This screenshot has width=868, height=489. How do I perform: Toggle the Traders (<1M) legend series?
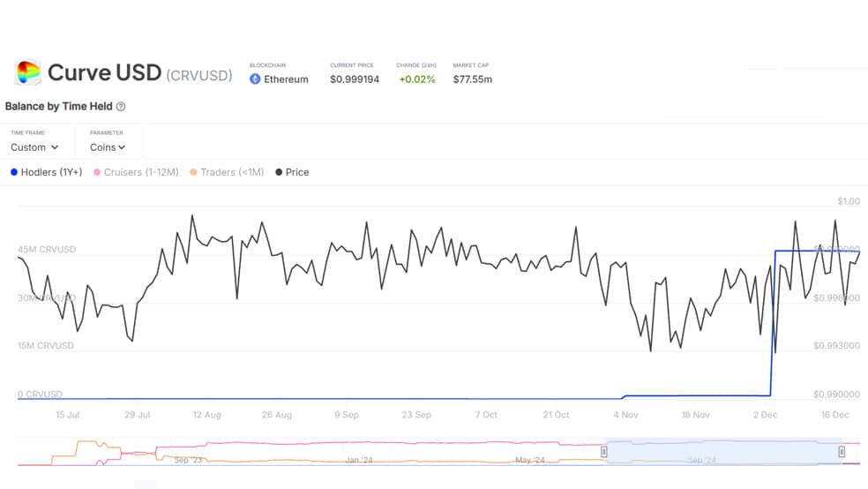coord(227,172)
